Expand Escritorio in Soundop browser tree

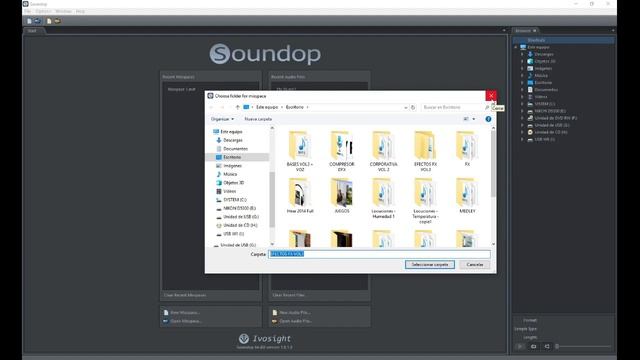click(522, 82)
